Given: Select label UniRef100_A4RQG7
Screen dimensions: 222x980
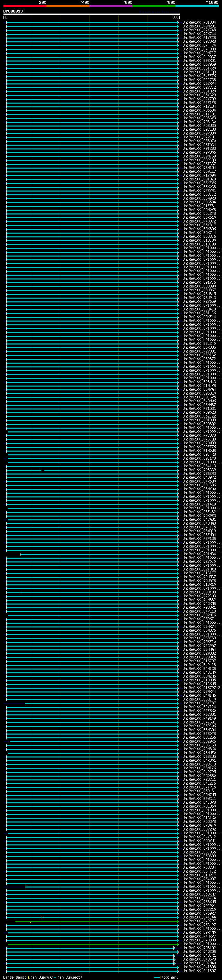Looking at the screenshot, I should tap(199, 57).
